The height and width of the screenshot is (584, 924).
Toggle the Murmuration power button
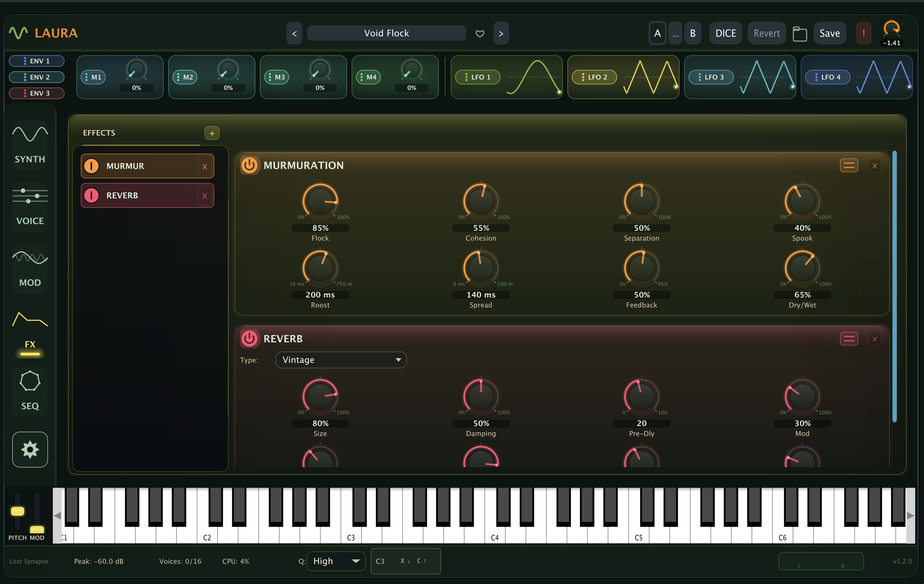point(250,166)
